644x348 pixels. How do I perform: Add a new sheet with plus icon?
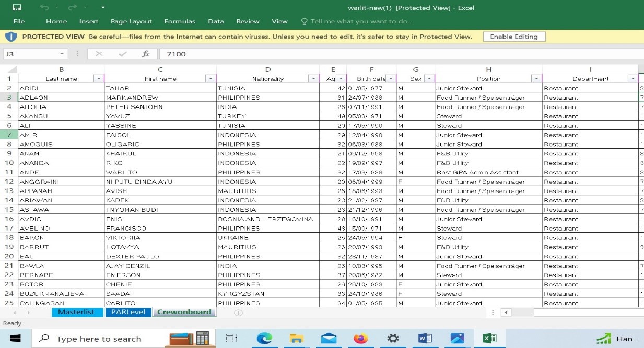click(238, 313)
